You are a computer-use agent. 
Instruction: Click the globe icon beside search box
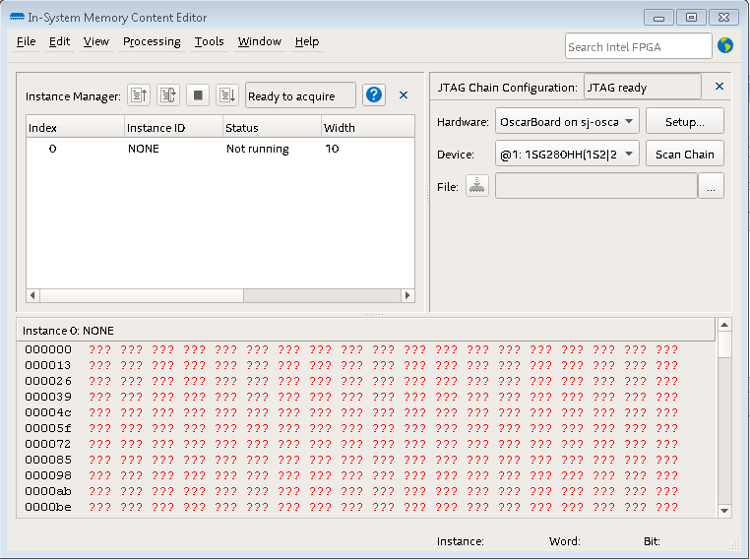tap(726, 45)
